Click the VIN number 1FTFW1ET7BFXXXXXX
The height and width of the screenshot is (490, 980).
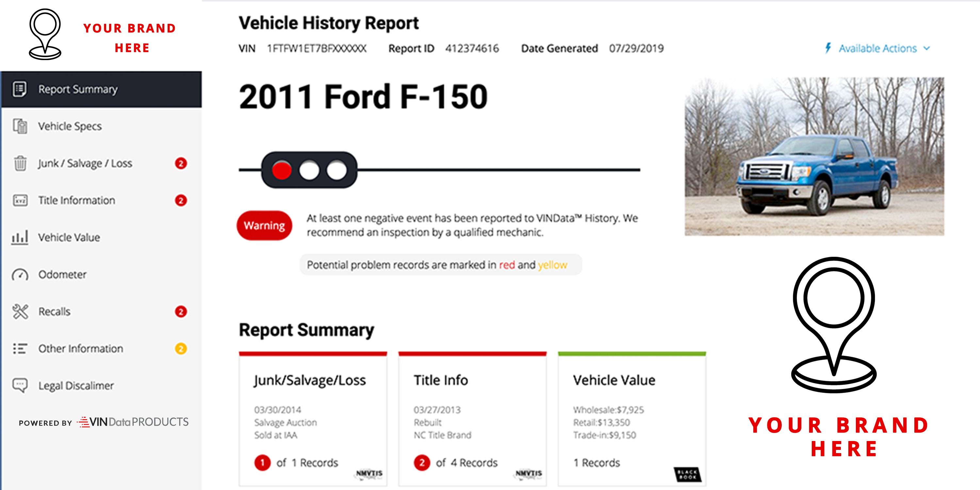coord(317,48)
